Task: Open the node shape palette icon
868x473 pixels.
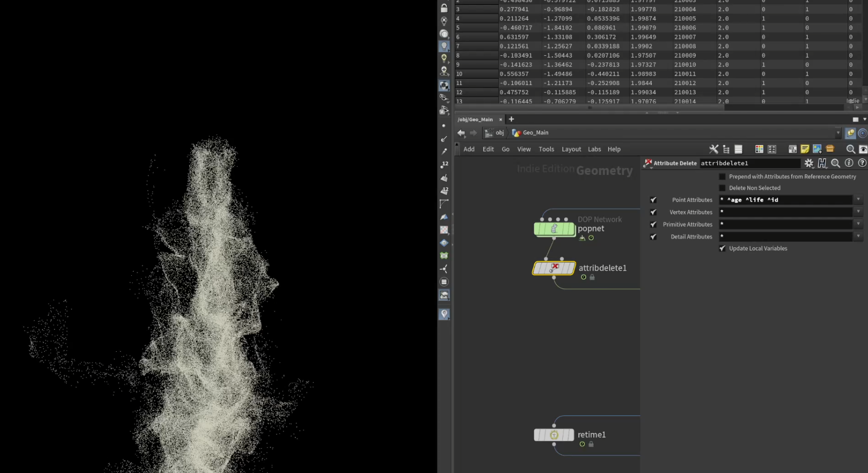Action: point(772,149)
